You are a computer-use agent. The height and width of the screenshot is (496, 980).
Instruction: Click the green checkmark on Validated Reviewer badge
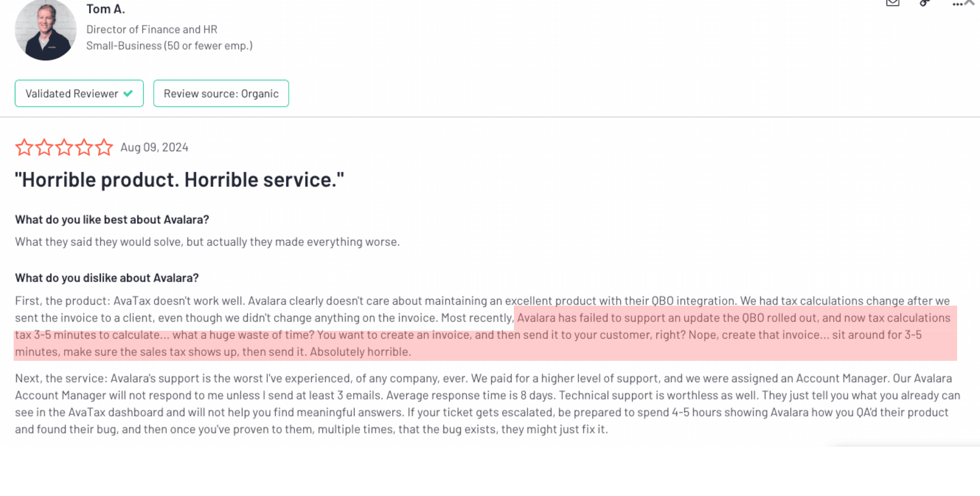point(128,93)
